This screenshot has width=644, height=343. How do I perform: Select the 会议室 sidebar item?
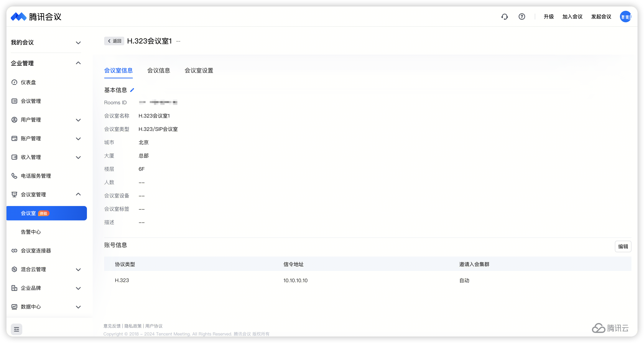coord(47,213)
